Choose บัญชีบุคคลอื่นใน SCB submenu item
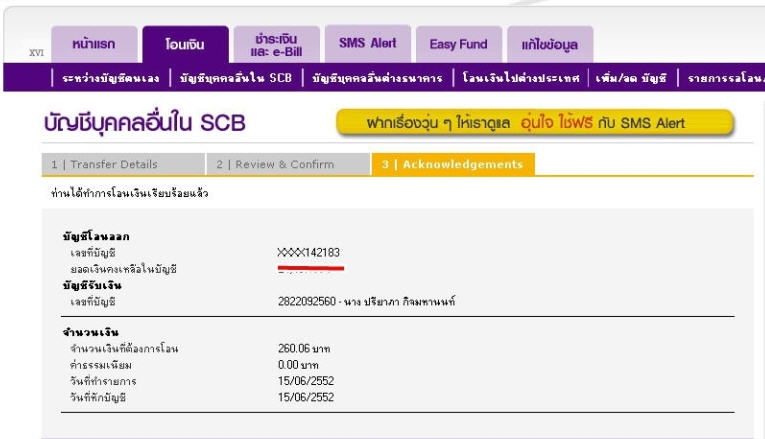Viewport: 765px width, 439px height. click(236, 78)
